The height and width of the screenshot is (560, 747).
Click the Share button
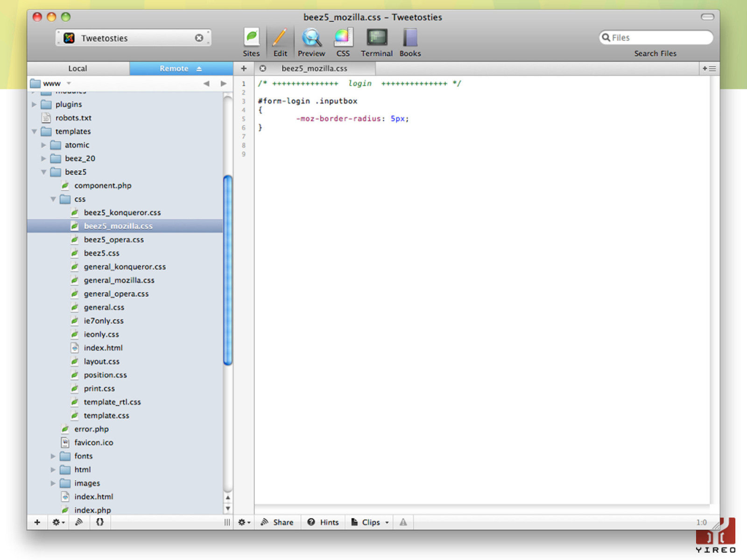(277, 522)
